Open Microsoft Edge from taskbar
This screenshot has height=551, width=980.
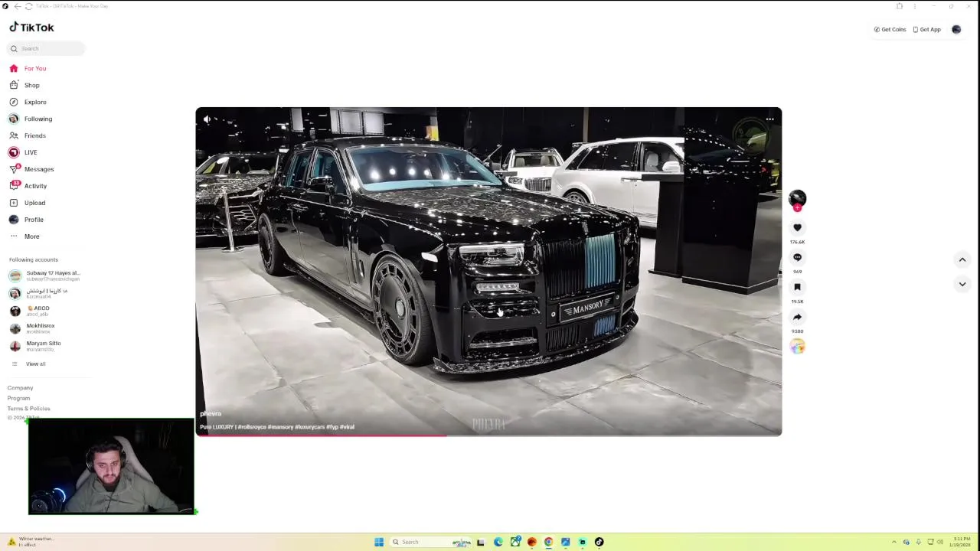498,542
